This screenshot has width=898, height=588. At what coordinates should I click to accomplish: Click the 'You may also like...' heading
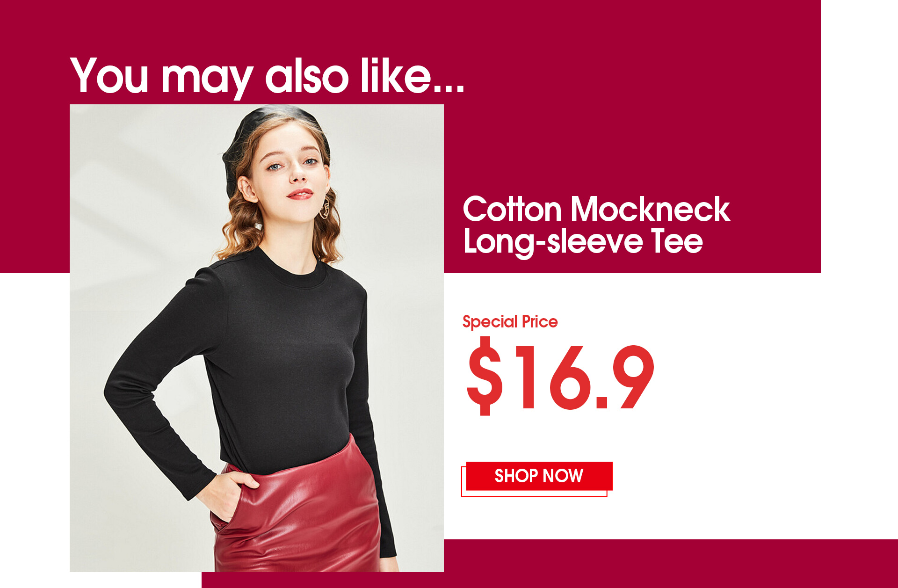pos(267,77)
